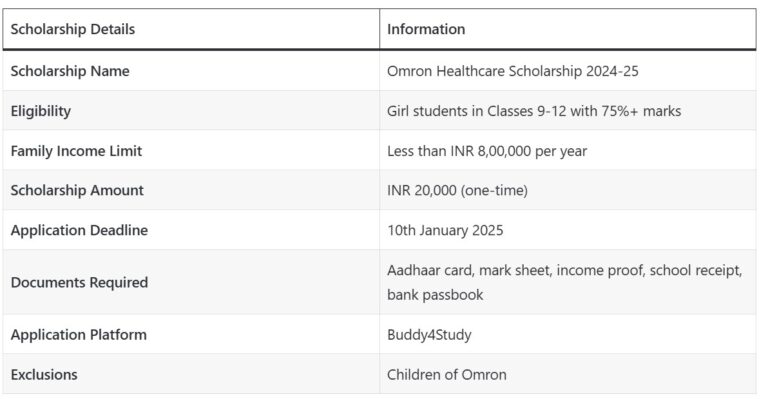Screen dimensions: 768x399
Task: Select the 'Scholarship Name' row label
Action: pyautogui.click(x=70, y=71)
